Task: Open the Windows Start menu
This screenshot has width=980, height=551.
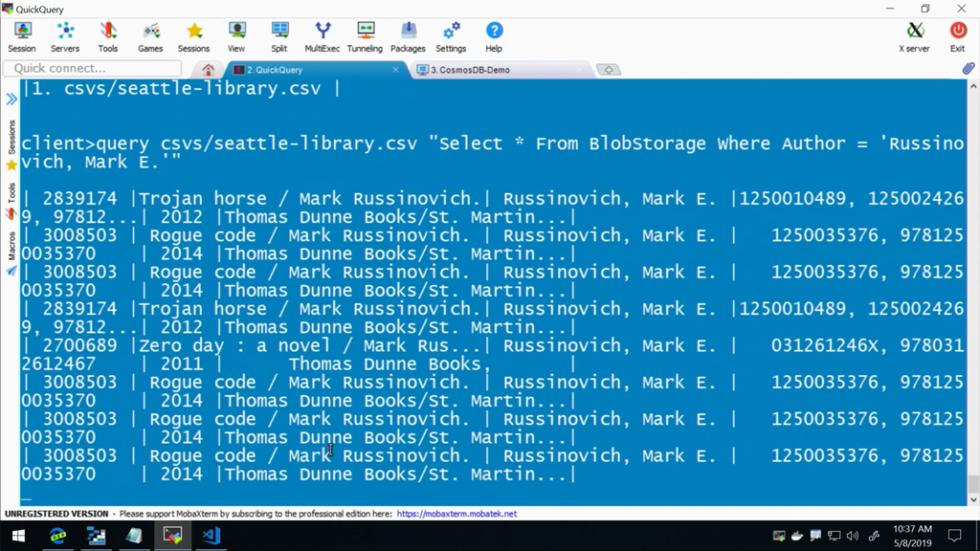Action: coord(18,536)
